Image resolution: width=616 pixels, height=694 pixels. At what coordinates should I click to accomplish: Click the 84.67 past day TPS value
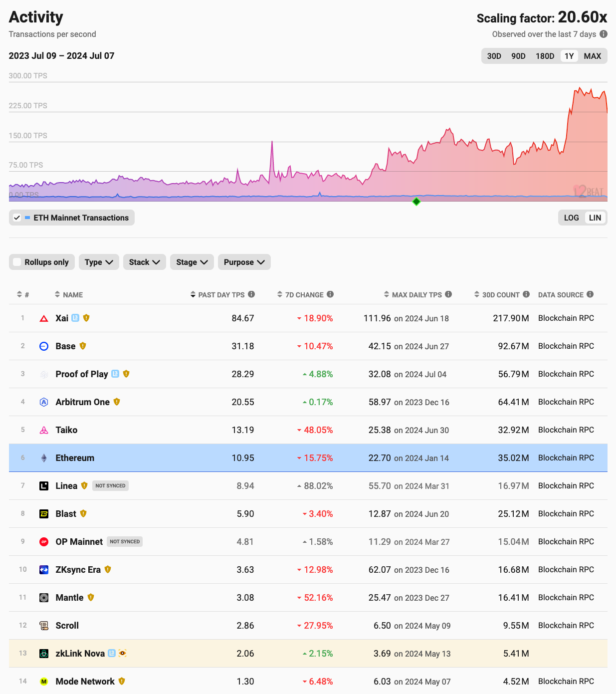click(243, 318)
